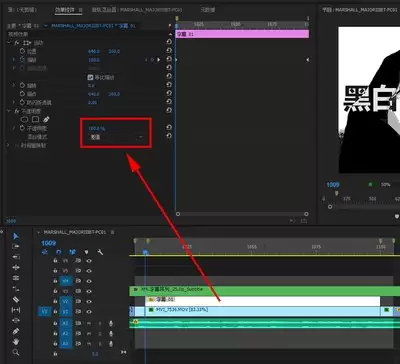Add or remove scale keyframe
The width and height of the screenshot is (400, 364).
[x=152, y=60]
